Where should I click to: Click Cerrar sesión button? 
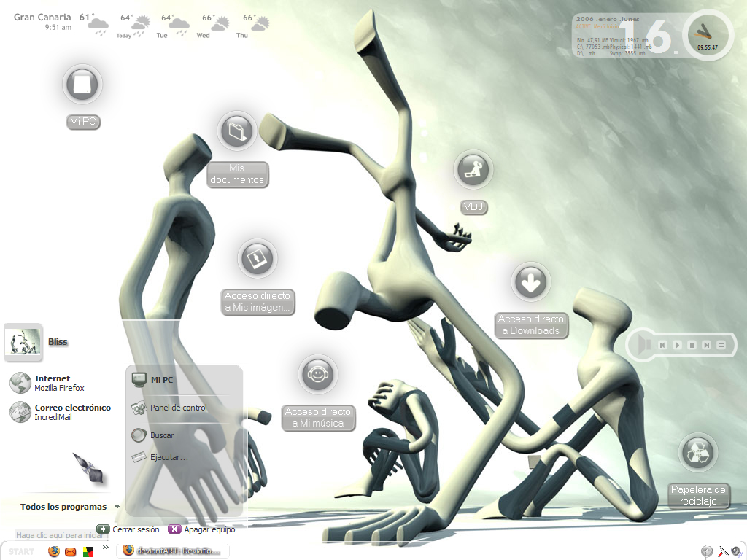tap(128, 529)
